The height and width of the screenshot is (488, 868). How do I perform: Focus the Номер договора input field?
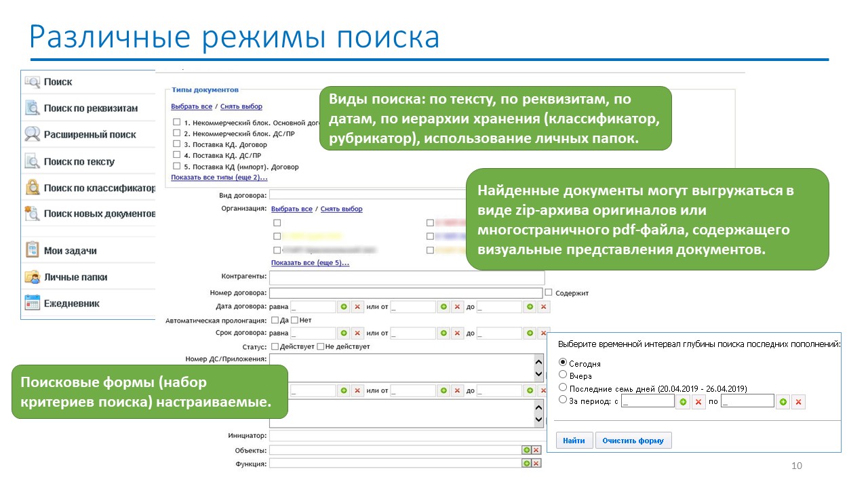(406, 293)
